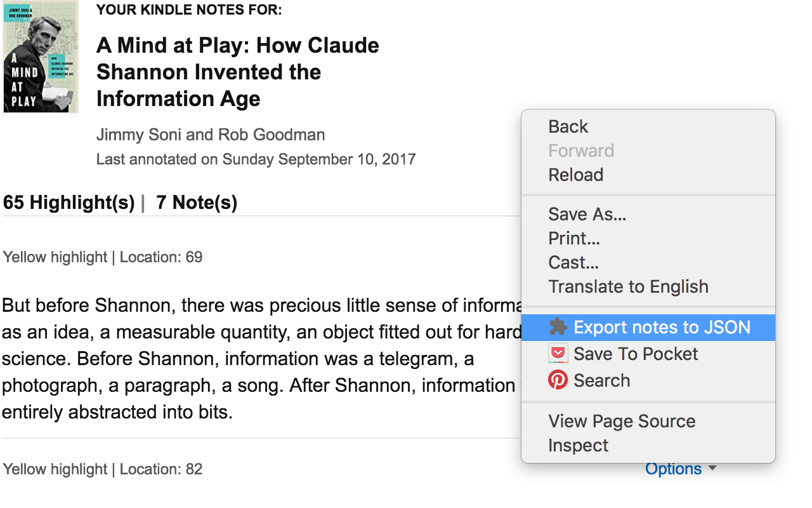This screenshot has width=812, height=508.
Task: Select Back in the context menu
Action: (568, 126)
